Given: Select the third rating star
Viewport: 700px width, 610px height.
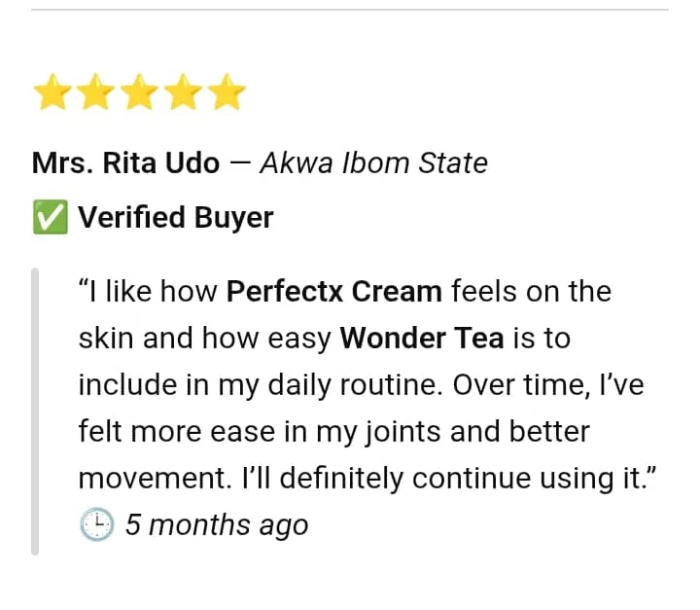Looking at the screenshot, I should [140, 93].
